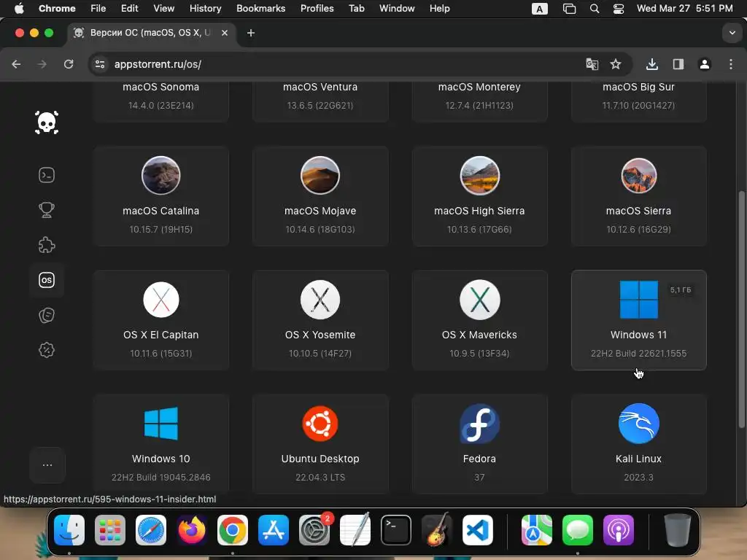Open a new tab with the plus button

tap(251, 33)
